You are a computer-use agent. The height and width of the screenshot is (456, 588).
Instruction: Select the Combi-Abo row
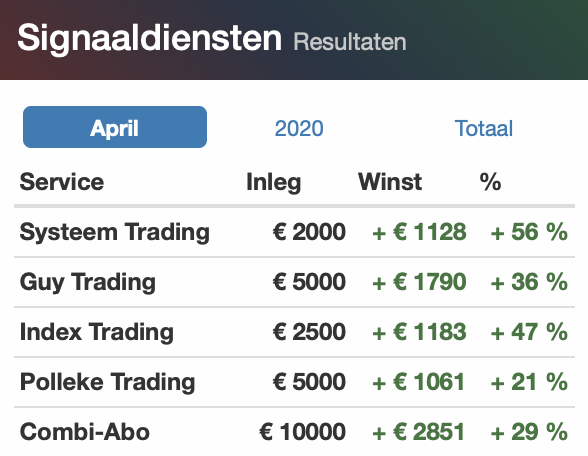(294, 432)
